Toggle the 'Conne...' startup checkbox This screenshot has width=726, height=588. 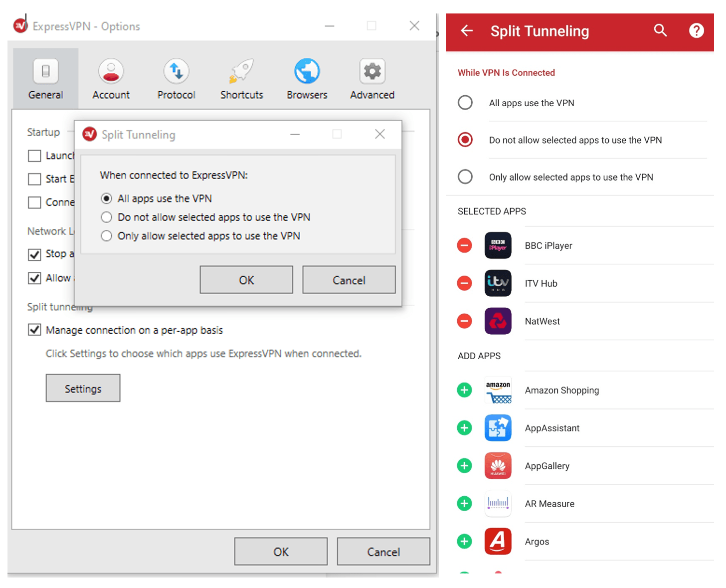click(34, 202)
